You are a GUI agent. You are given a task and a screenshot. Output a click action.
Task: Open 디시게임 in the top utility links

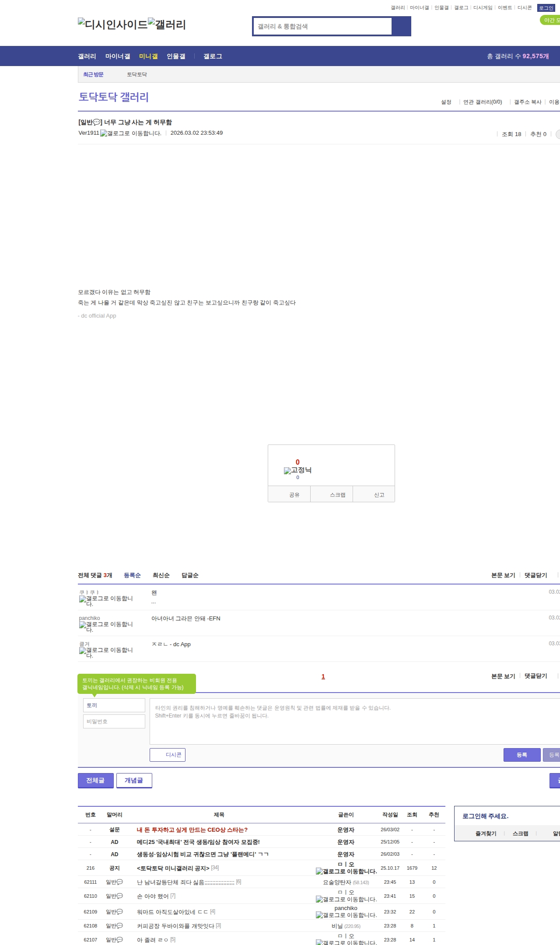point(483,8)
